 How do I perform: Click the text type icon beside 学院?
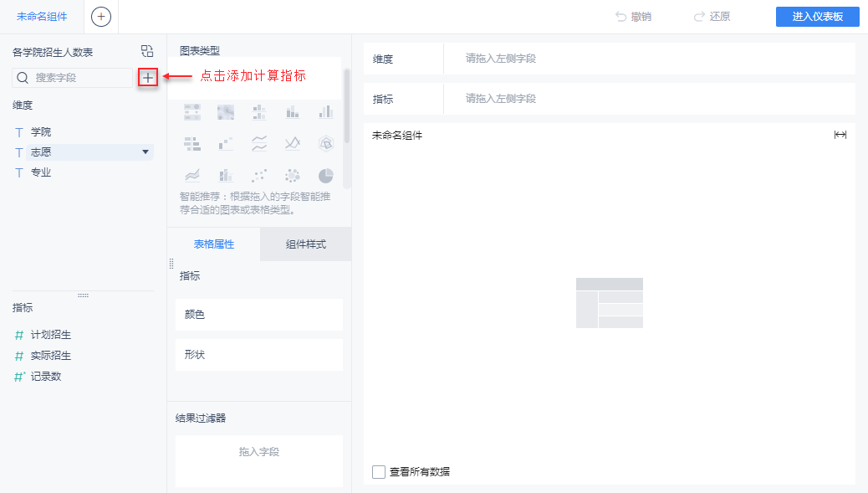pos(19,132)
